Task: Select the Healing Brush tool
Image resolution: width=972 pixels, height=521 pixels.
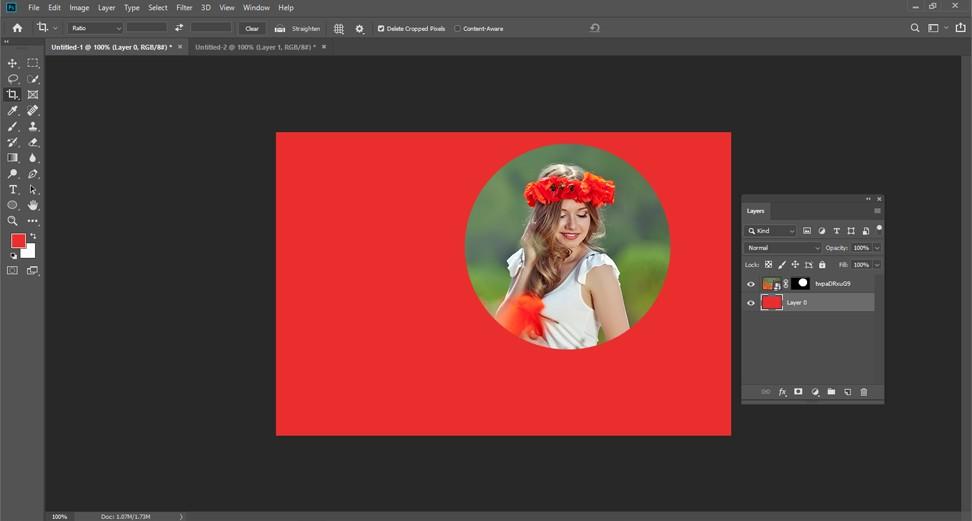Action: tap(33, 110)
